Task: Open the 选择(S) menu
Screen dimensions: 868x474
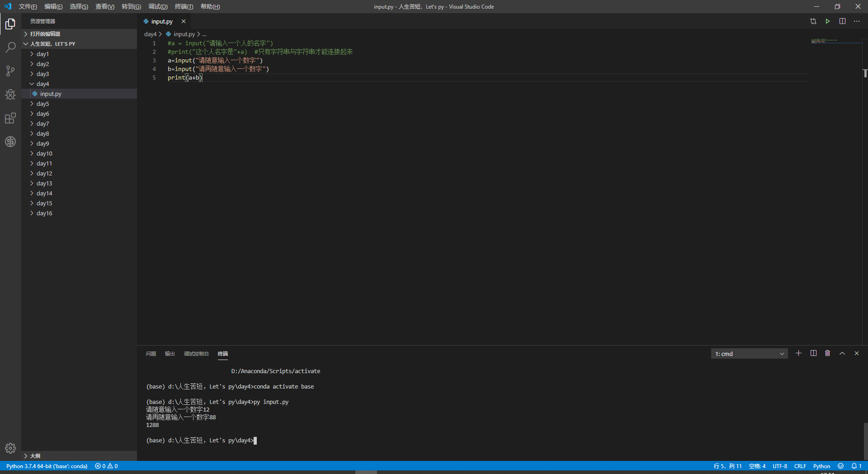Action: tap(79, 6)
